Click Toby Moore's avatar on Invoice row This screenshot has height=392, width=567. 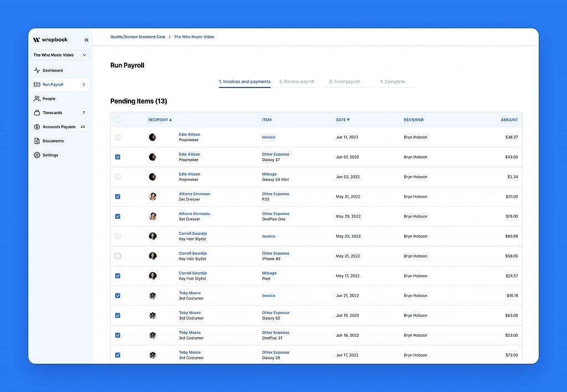(x=153, y=296)
